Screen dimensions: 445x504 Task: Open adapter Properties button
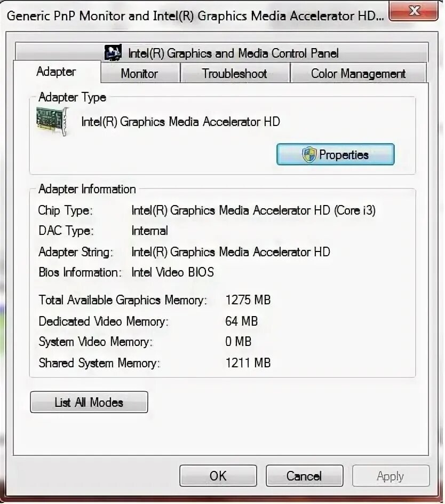click(336, 154)
